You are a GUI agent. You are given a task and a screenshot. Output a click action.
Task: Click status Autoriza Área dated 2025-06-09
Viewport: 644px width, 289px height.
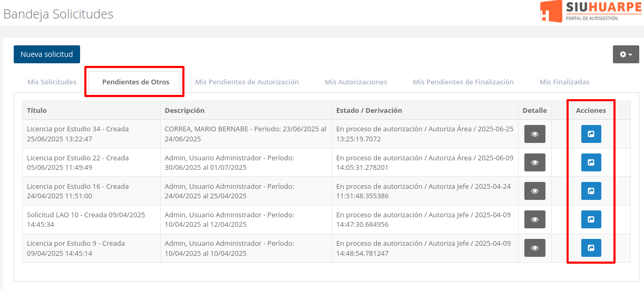tap(425, 162)
